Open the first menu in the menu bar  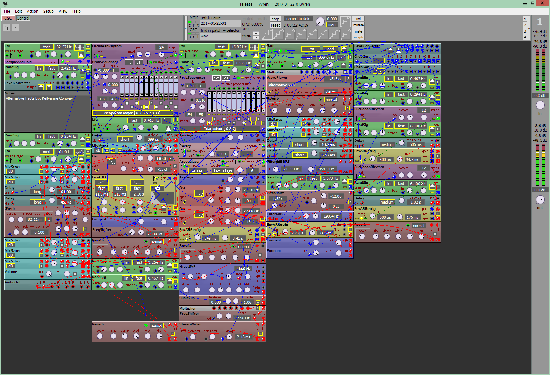[7, 12]
